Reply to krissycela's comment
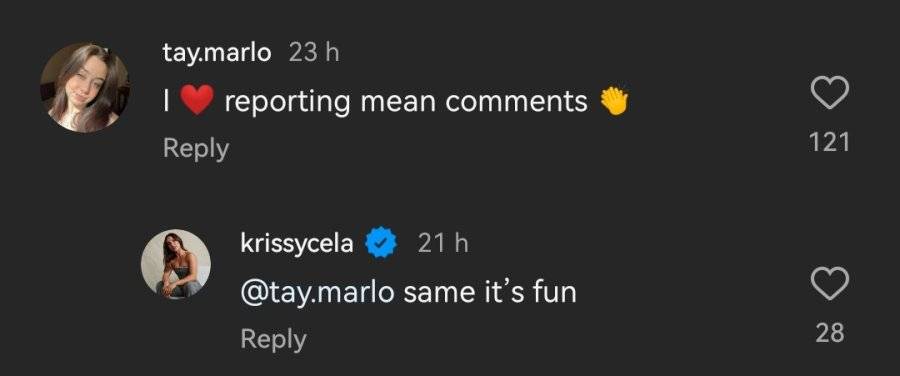 273,339
